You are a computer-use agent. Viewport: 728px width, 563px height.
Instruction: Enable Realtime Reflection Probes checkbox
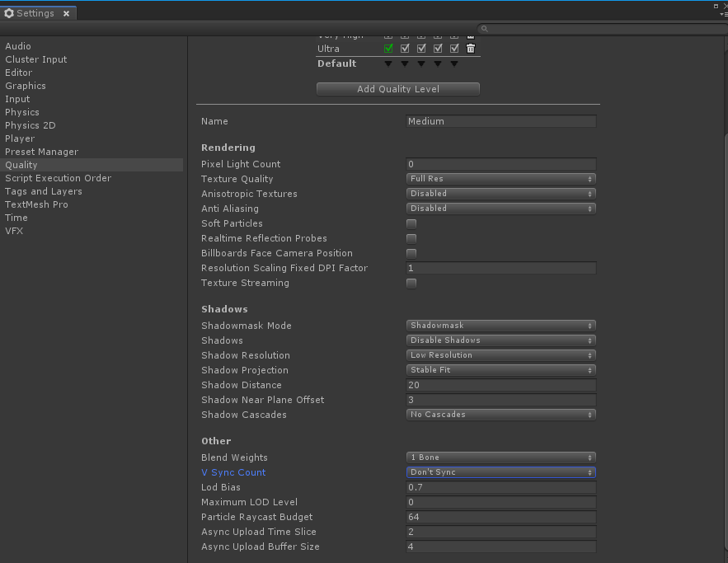411,238
